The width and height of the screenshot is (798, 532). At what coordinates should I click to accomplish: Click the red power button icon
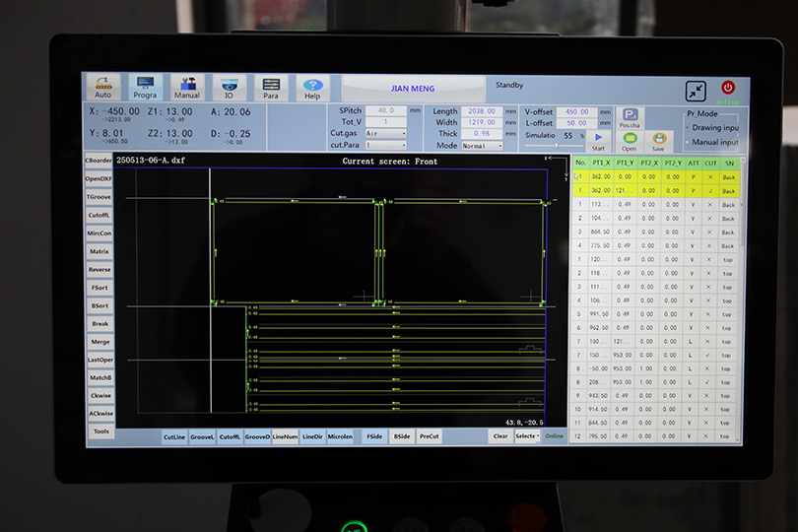(x=728, y=88)
